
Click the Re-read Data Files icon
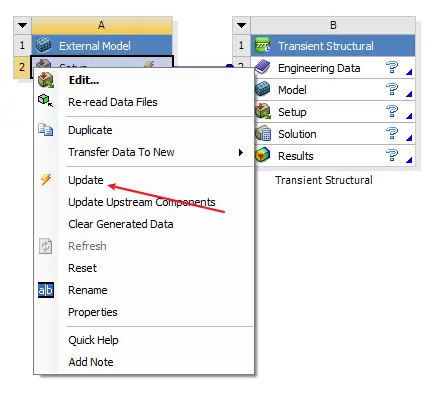point(46,100)
